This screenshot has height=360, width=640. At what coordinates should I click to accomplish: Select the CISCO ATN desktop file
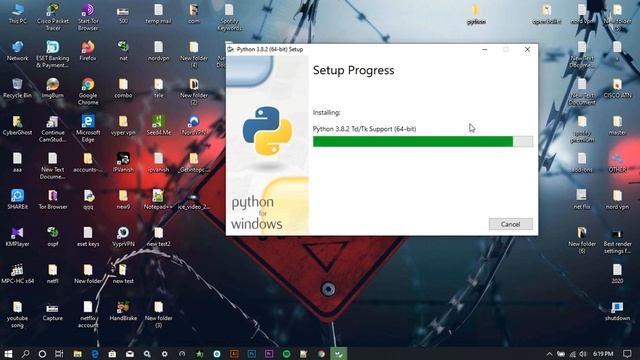pos(617,88)
